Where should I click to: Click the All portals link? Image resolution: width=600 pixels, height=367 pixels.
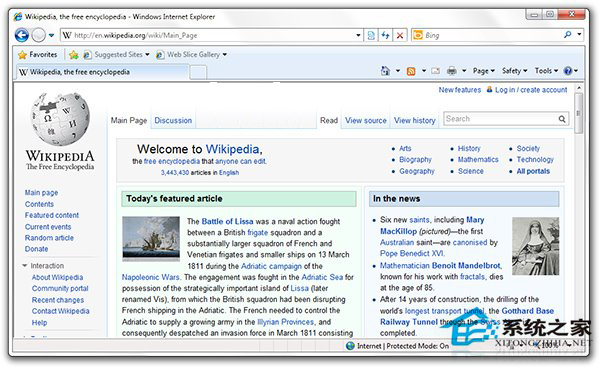pyautogui.click(x=533, y=171)
